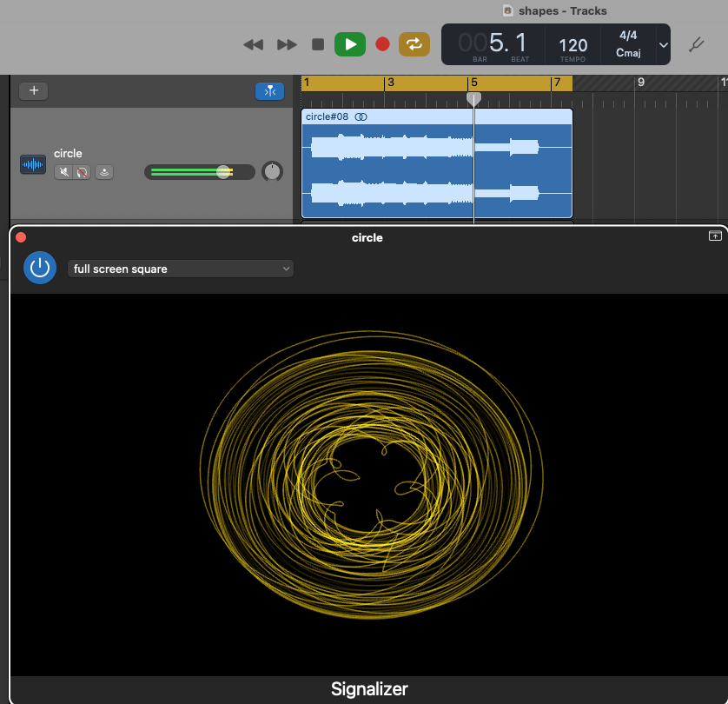The width and height of the screenshot is (728, 704).
Task: Click the Signalizer oscilloscope display
Action: click(369, 484)
